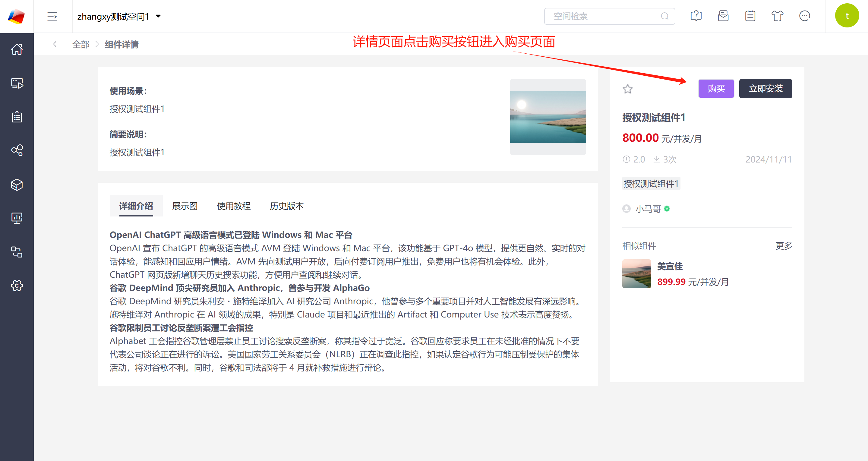This screenshot has width=868, height=461.
Task: Open the theme shirt icon
Action: pyautogui.click(x=777, y=16)
